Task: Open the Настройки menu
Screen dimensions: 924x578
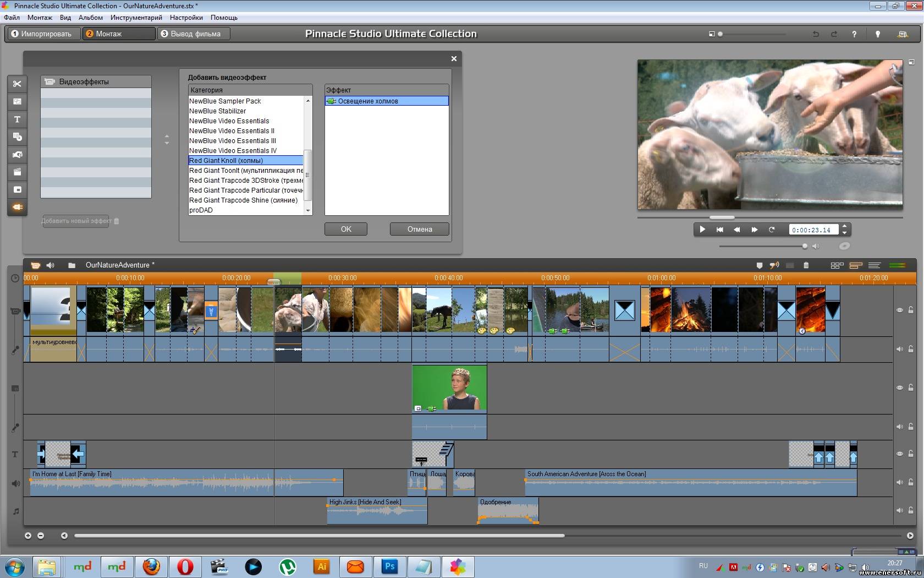Action: (186, 18)
